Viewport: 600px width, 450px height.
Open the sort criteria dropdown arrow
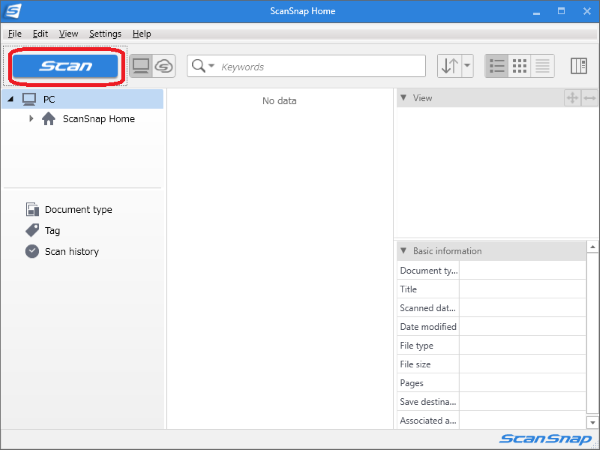point(467,66)
